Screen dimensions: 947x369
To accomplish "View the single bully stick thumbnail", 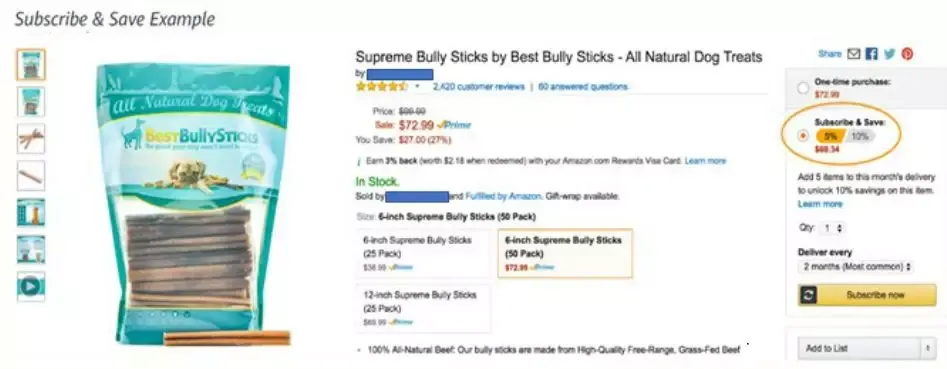I will [31, 176].
